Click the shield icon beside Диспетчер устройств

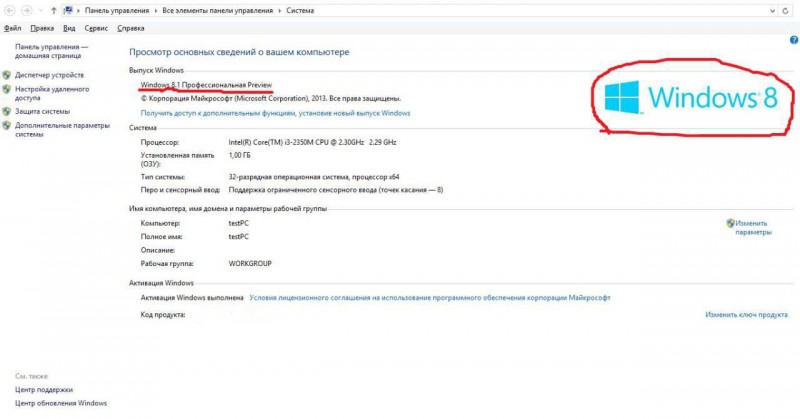7,75
